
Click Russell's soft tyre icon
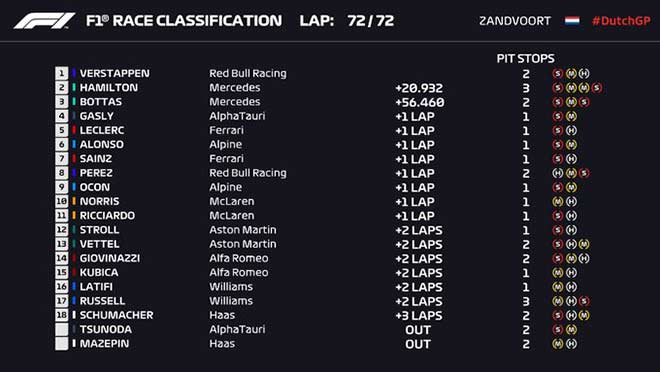pos(584,301)
